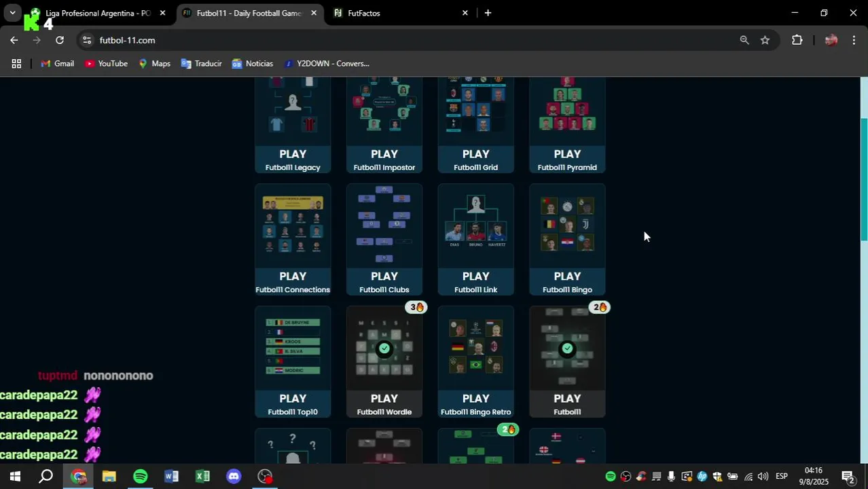Open the YouTube bookmark
Image resolution: width=868 pixels, height=489 pixels.
106,64
